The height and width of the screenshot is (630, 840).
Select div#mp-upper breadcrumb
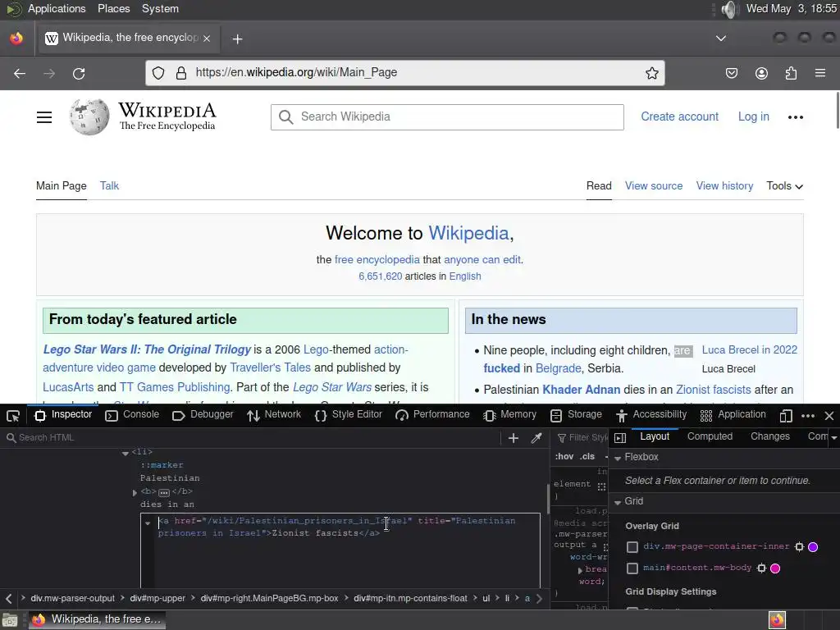click(x=157, y=598)
